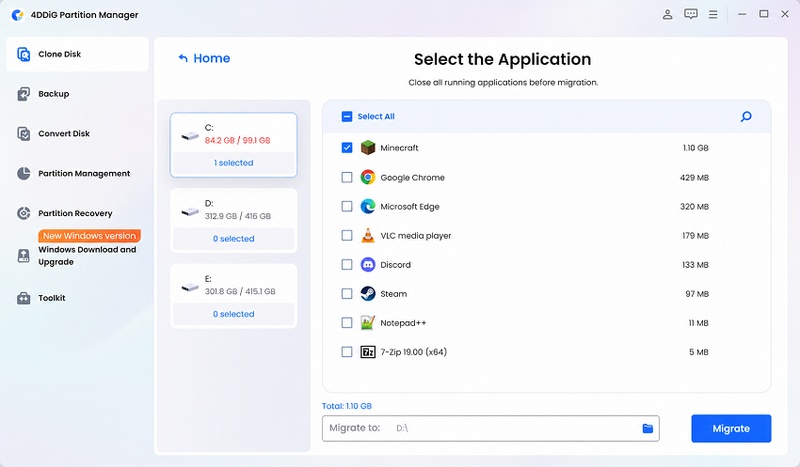Click the Microsoft Edge icon
The height and width of the screenshot is (467, 800).
point(368,207)
